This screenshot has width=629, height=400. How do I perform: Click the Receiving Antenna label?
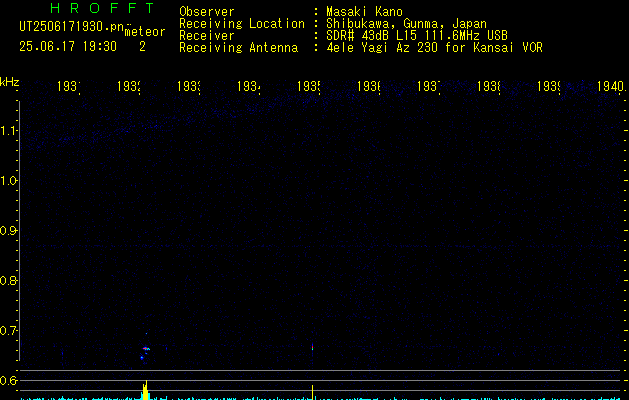[238, 48]
